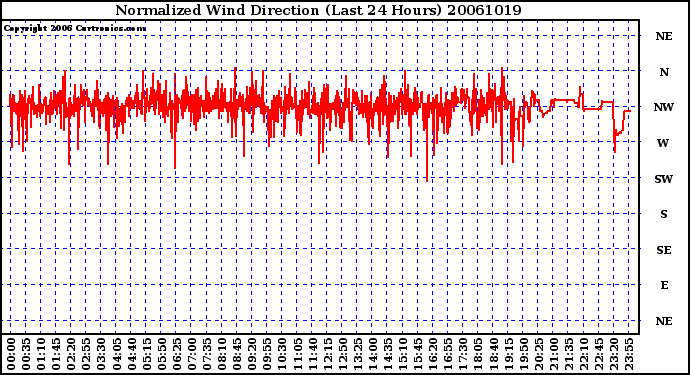Image resolution: width=690 pixels, height=375 pixels.
Task: Click the 'NW' direction label
Action: 664,107
